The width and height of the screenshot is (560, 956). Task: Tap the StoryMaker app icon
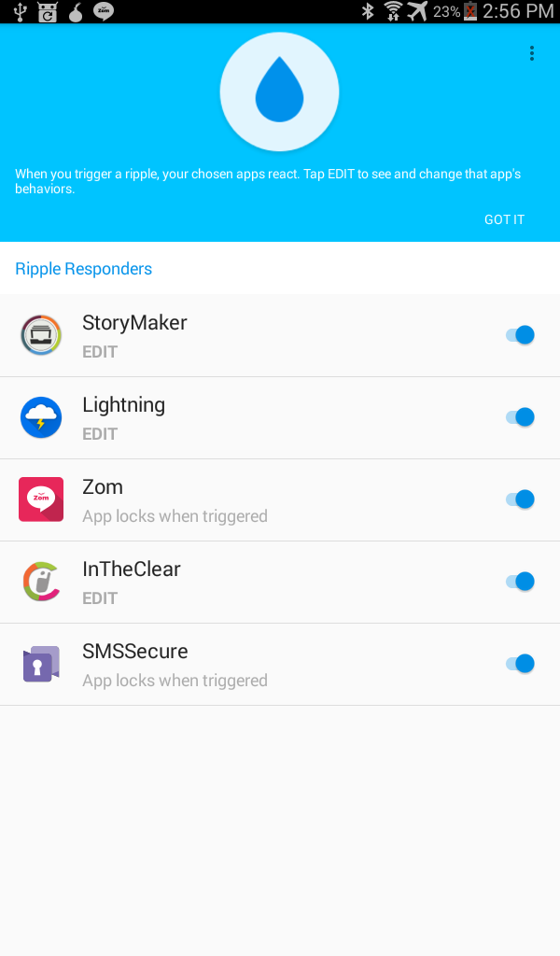pos(41,335)
